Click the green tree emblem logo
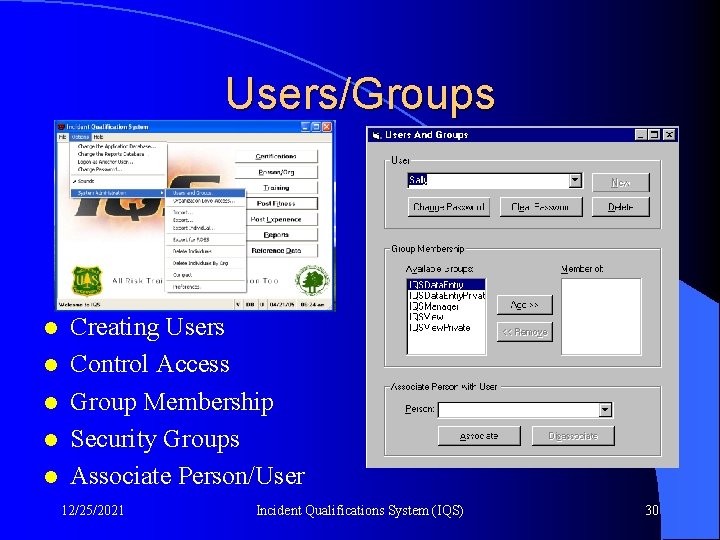 tap(312, 280)
